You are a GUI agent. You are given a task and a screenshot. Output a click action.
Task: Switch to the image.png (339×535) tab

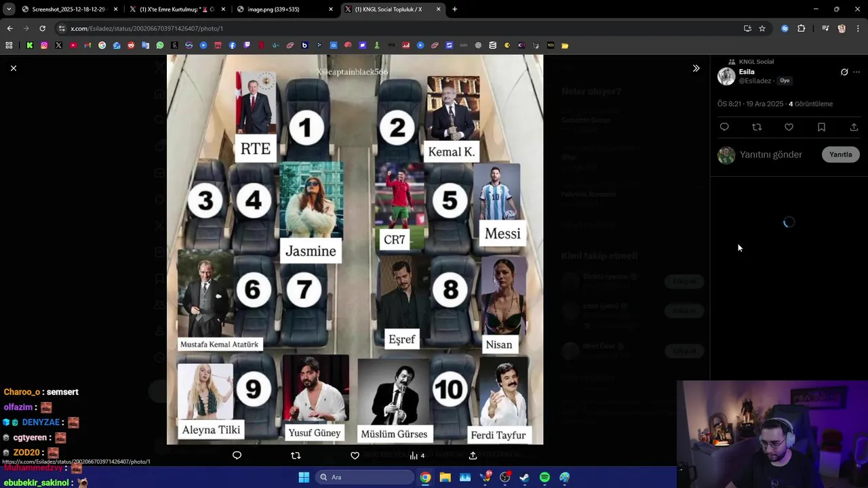pos(285,9)
